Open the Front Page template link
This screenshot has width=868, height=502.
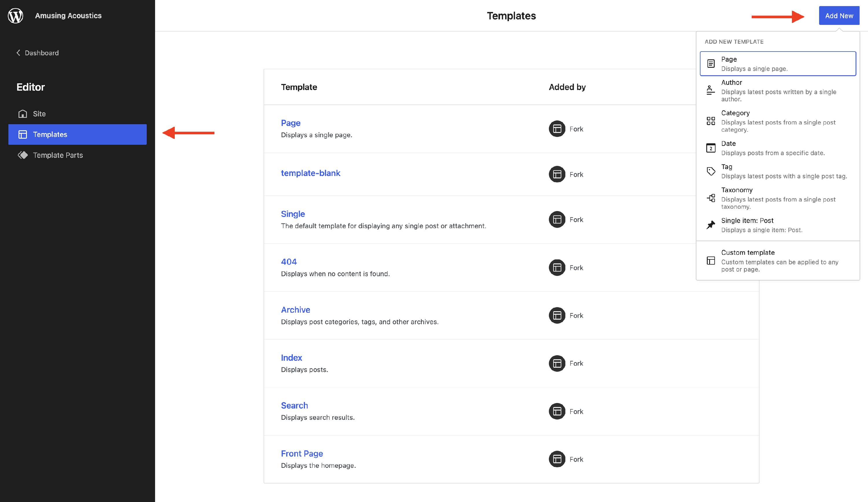(x=302, y=453)
